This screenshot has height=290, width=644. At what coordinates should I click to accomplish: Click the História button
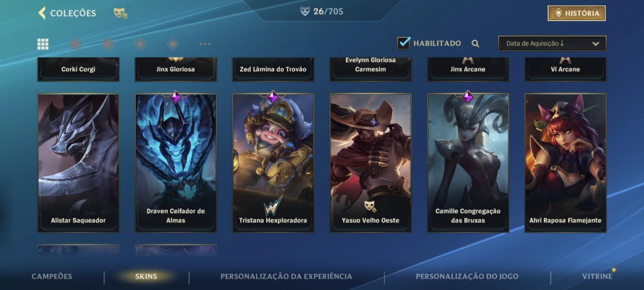[x=576, y=13]
